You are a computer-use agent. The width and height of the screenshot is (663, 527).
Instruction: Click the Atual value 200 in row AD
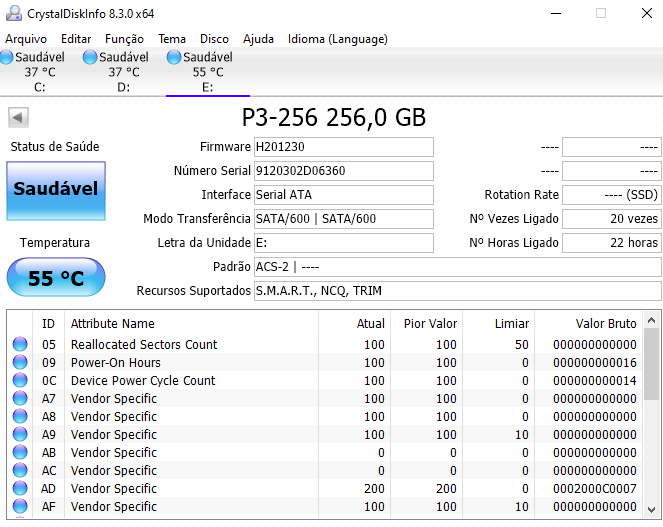(x=374, y=489)
